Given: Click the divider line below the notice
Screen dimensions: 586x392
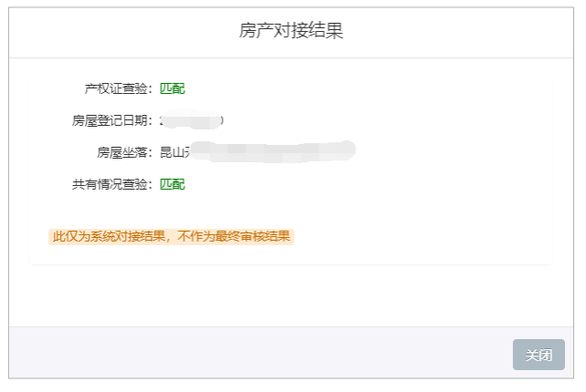Looking at the screenshot, I should 291,265.
